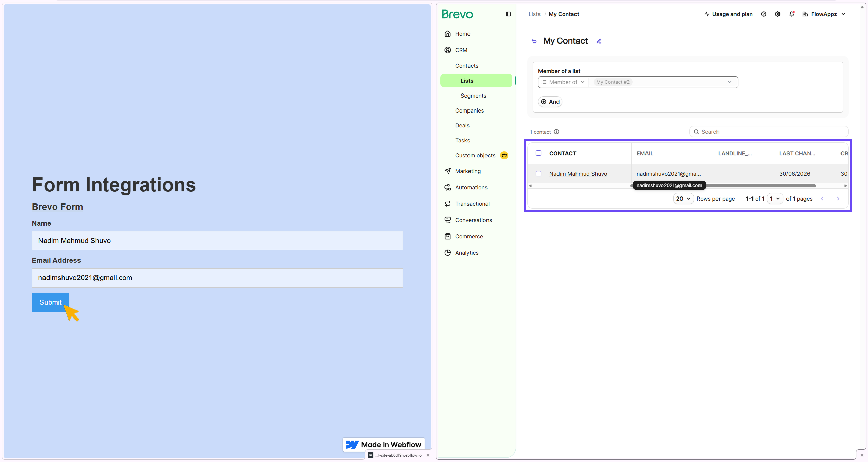Click the Commerce bag icon

pyautogui.click(x=448, y=236)
